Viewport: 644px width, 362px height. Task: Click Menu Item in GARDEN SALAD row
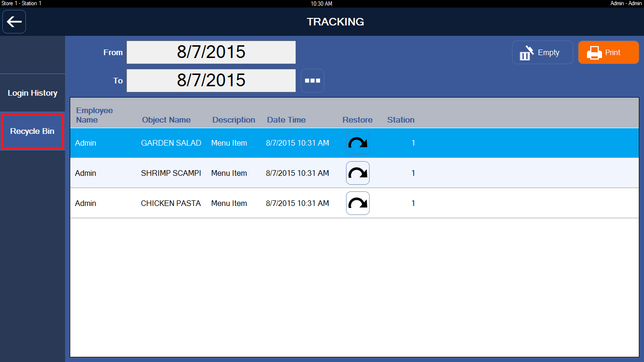229,143
